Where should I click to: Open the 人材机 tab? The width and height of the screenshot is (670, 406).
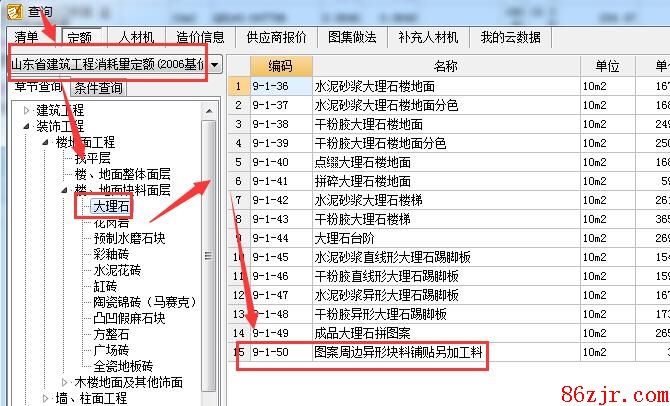[x=135, y=37]
